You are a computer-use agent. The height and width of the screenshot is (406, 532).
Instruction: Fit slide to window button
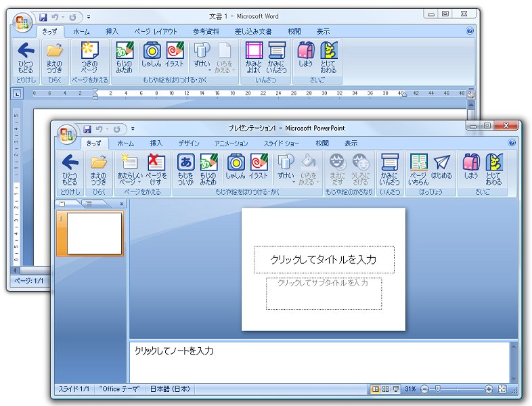[x=502, y=389]
